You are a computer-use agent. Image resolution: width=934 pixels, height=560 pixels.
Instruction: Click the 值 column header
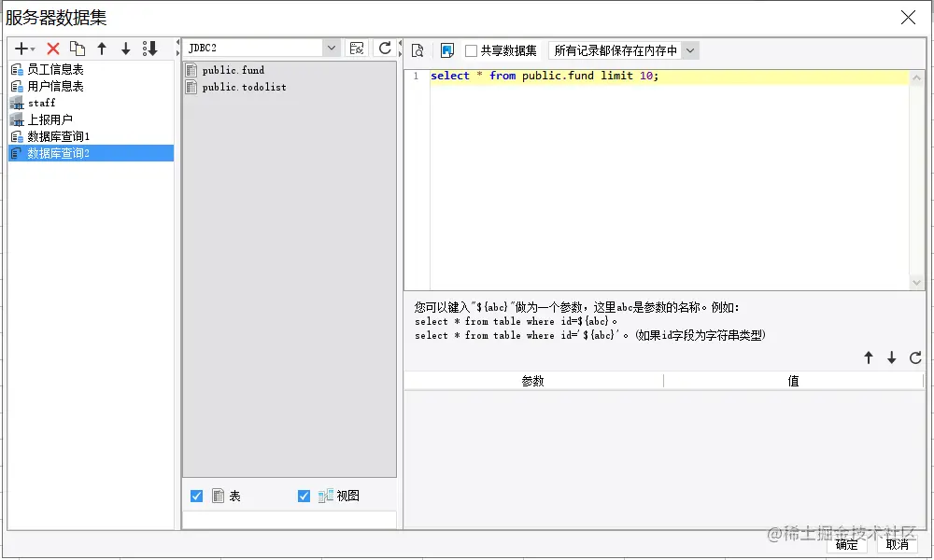click(793, 381)
